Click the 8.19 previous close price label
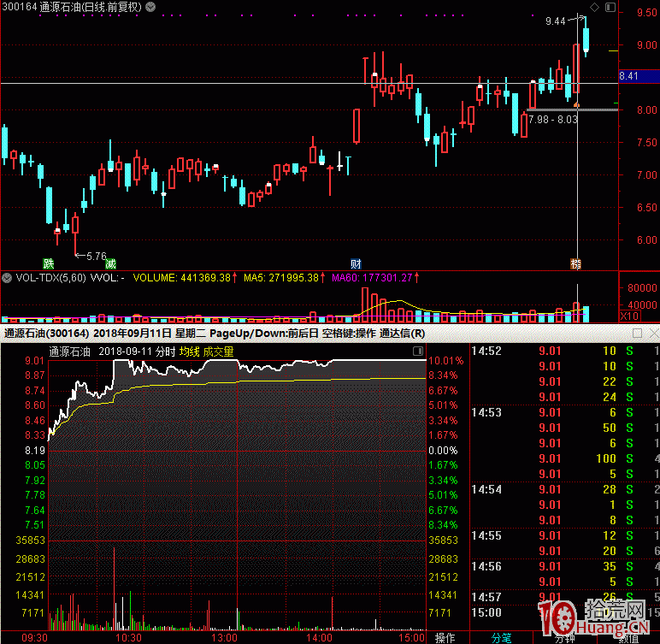Viewport: 660px width, 644px height. [35, 450]
